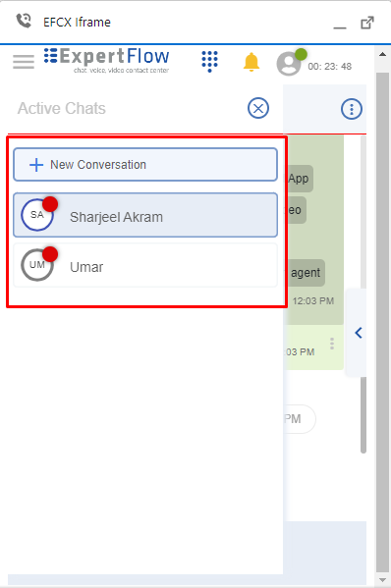Screen dimensions: 391x588
Task: Open the dialpad keypad icon
Action: [209, 62]
